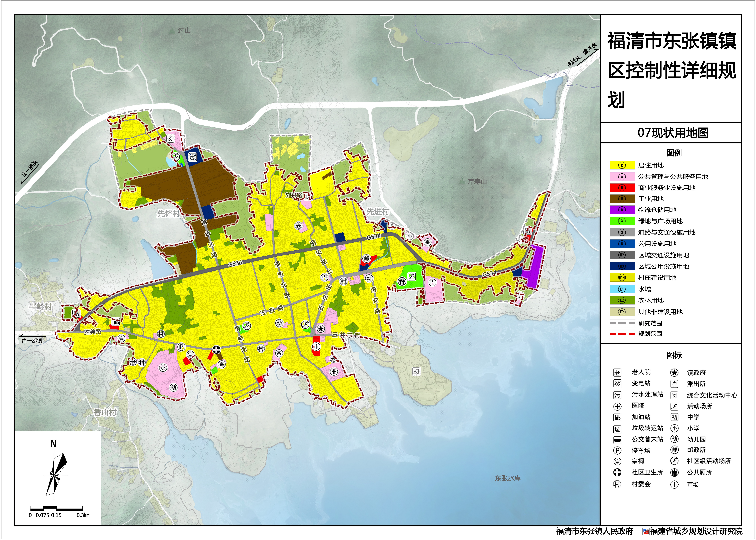Select the 市场 legend icon

click(x=674, y=484)
